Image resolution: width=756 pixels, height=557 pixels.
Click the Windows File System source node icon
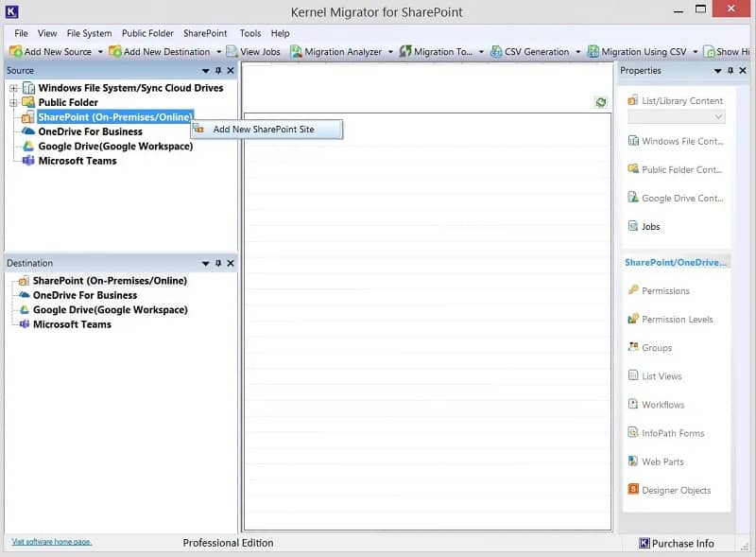[29, 88]
